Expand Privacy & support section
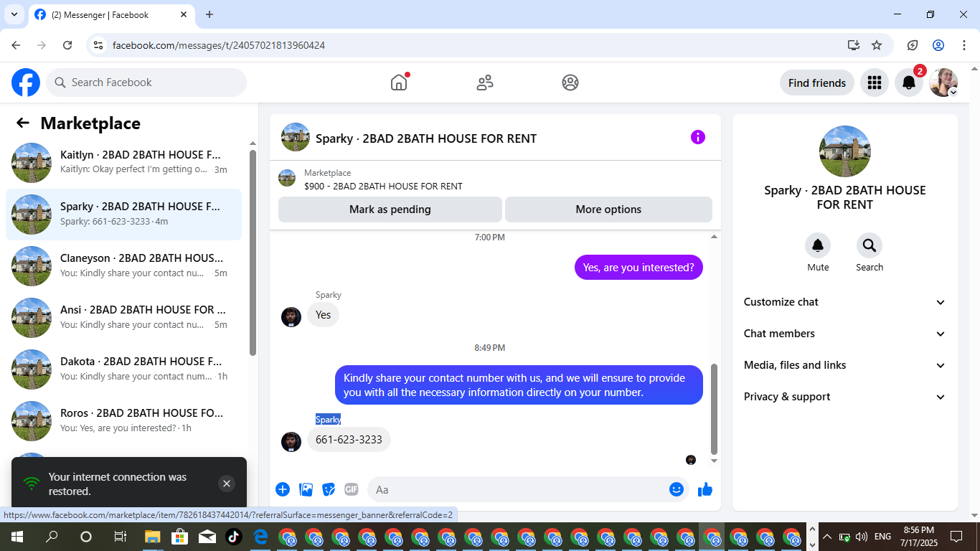The width and height of the screenshot is (980, 551). [x=845, y=397]
